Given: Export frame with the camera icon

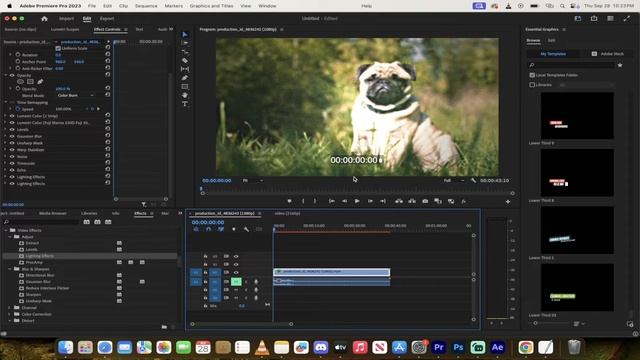Looking at the screenshot, I should [x=425, y=201].
